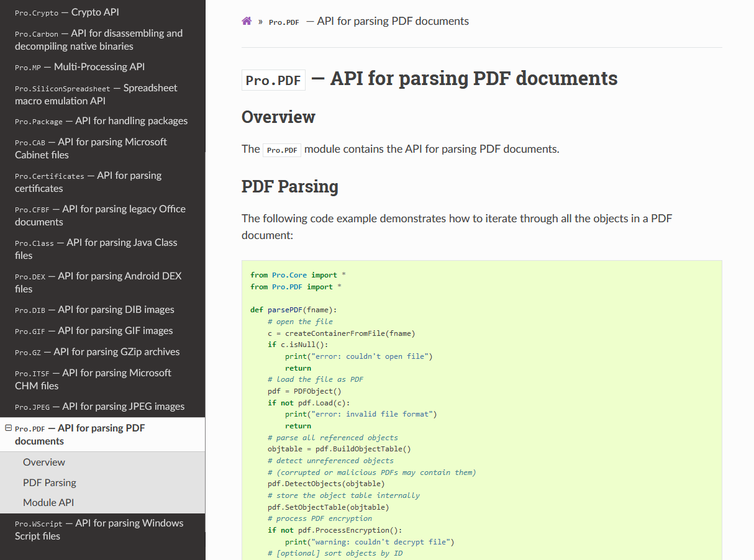Viewport: 754px width, 560px height.
Task: Open Pro.Certificates parsing certificates page
Action: (x=102, y=182)
